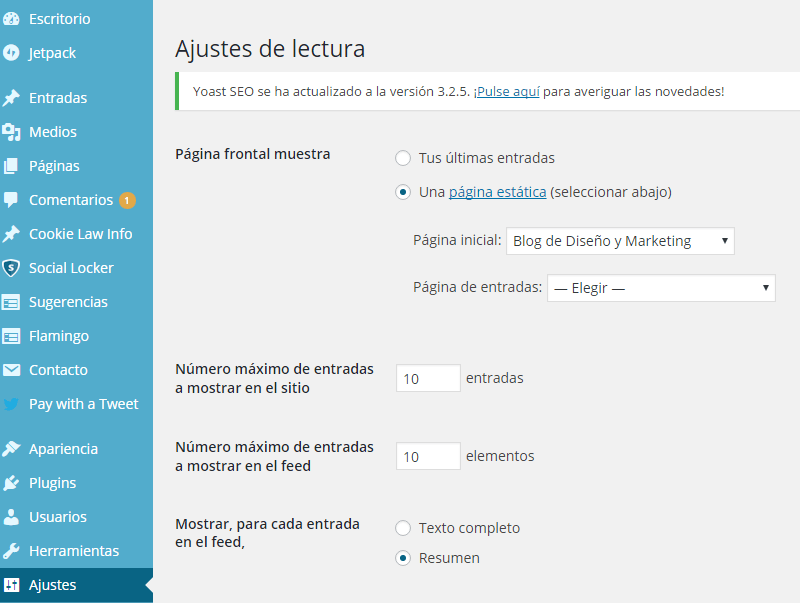Click the Contacto envelope icon
Viewport: 800px width, 603px height.
pyautogui.click(x=11, y=370)
